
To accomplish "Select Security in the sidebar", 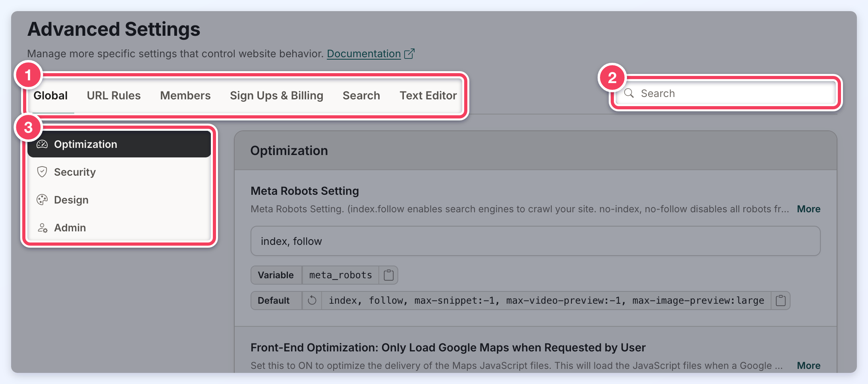I will pos(119,172).
